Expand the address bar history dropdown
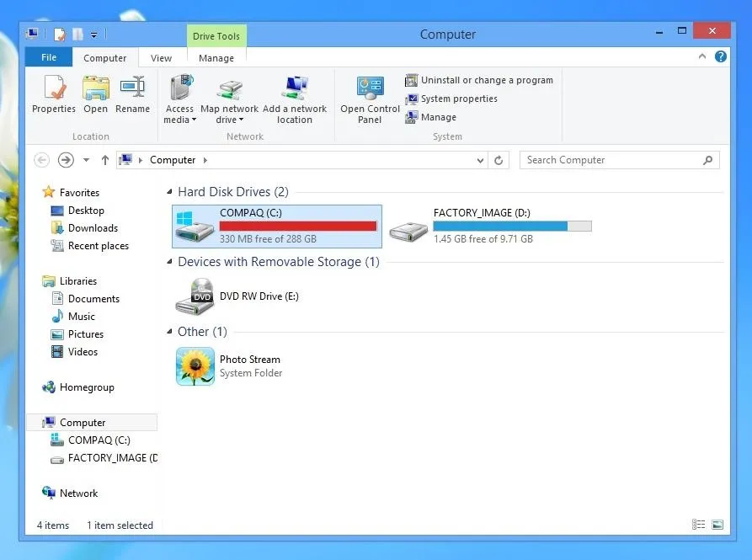Viewport: 752px width, 560px height. (x=480, y=161)
